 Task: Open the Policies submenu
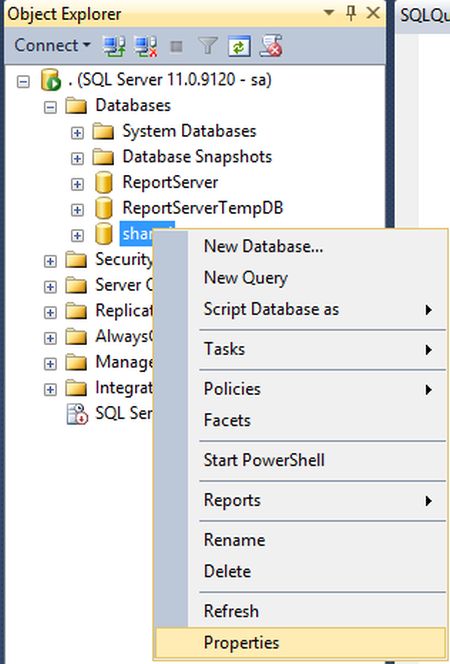tap(301, 389)
